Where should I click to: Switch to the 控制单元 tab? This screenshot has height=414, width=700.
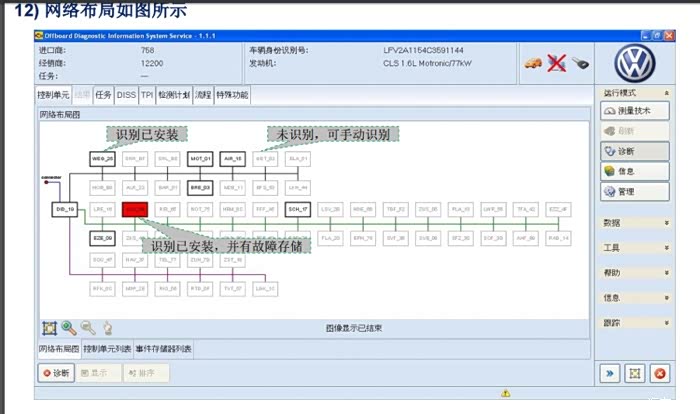pyautogui.click(x=53, y=95)
